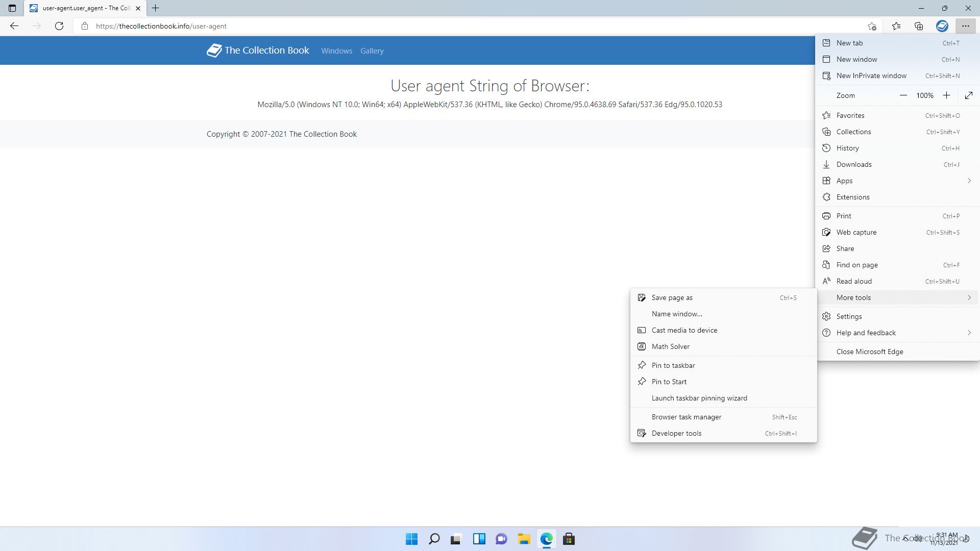Open File Explorer on the taskbar
Image resolution: width=980 pixels, height=551 pixels.
[x=524, y=539]
